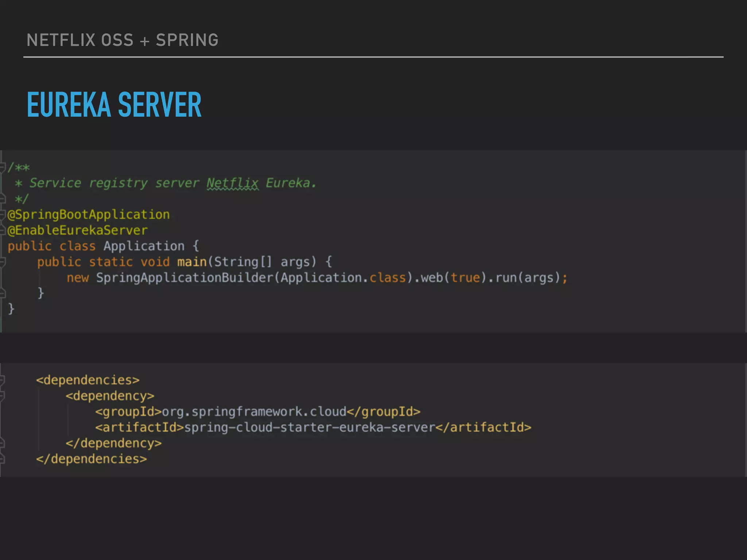Collapse the Javadoc comment fold marker beside /**

(x=2, y=168)
